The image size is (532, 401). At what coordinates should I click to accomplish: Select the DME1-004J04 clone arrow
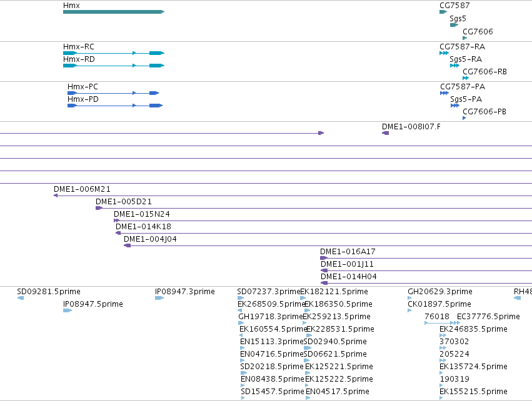pos(128,245)
